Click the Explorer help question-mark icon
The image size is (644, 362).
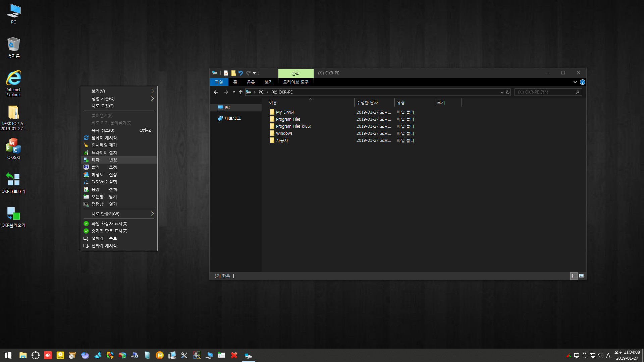(x=583, y=82)
